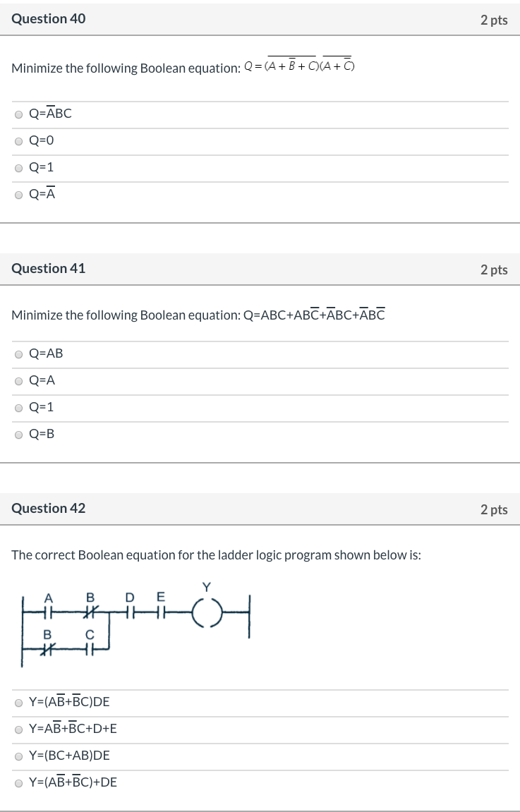Click the Question 42 header
This screenshot has height=812, width=520.
[48, 508]
